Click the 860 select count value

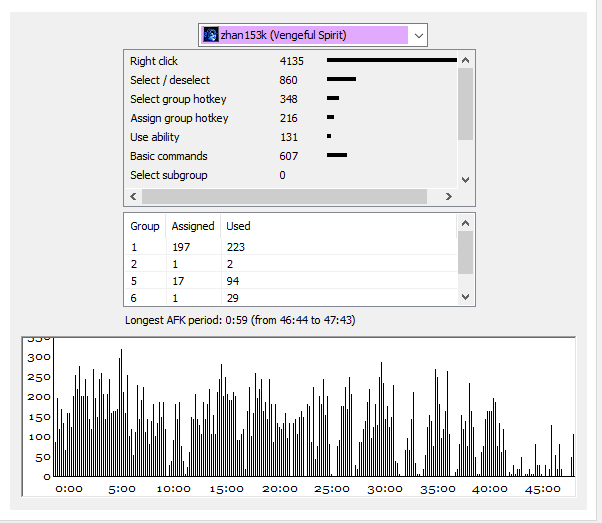tap(288, 80)
